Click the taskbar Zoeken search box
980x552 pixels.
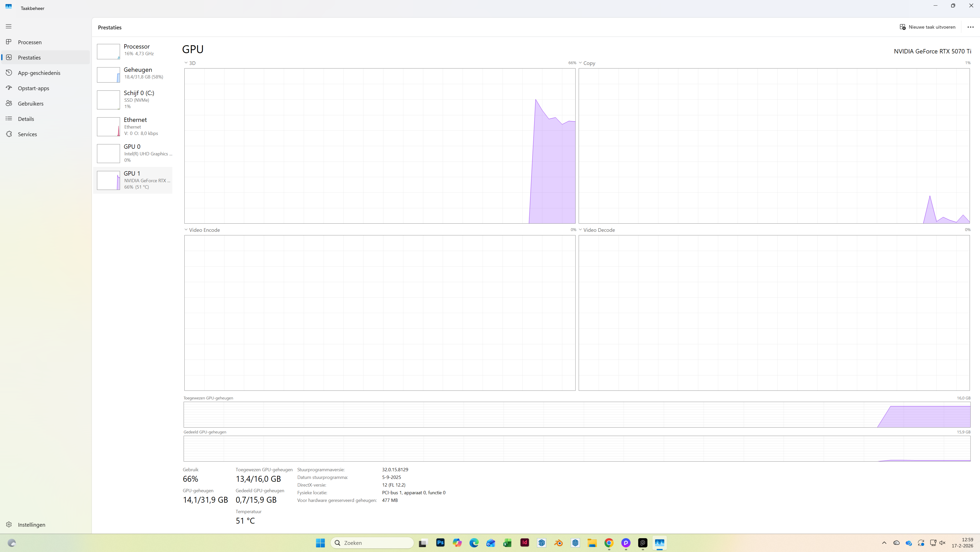(x=372, y=543)
